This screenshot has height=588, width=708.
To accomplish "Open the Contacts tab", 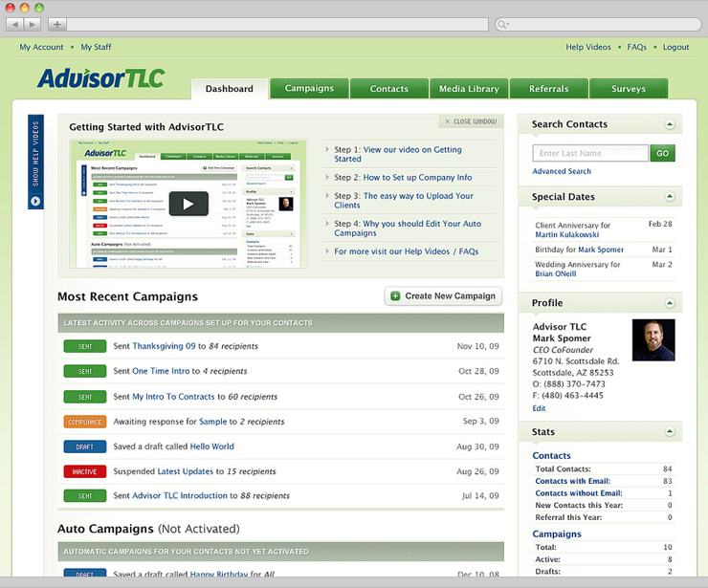I will point(389,89).
